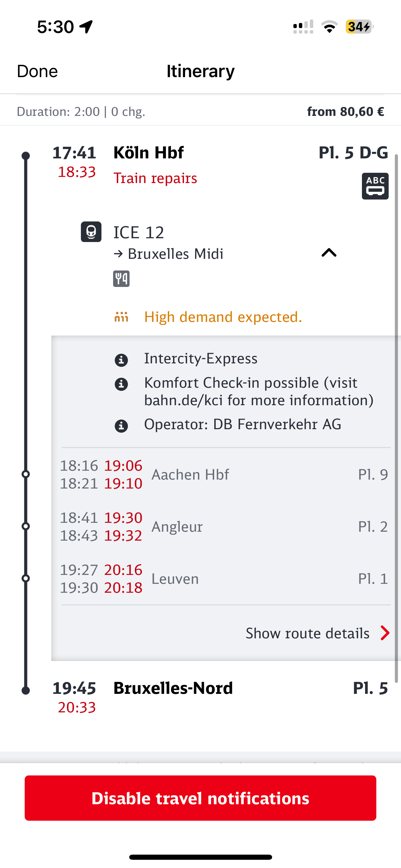
Task: Tap the Train repairs delay notice
Action: click(x=155, y=178)
